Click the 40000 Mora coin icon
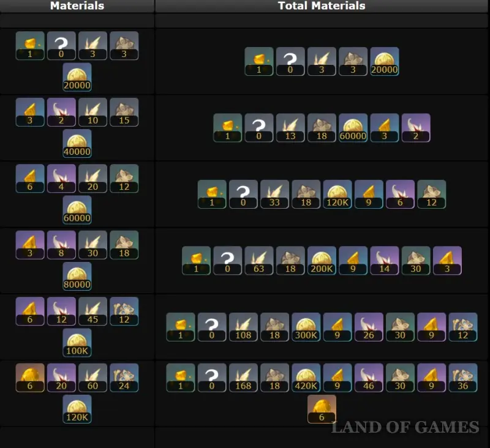Viewport: 490px width, 448px height. (77, 144)
